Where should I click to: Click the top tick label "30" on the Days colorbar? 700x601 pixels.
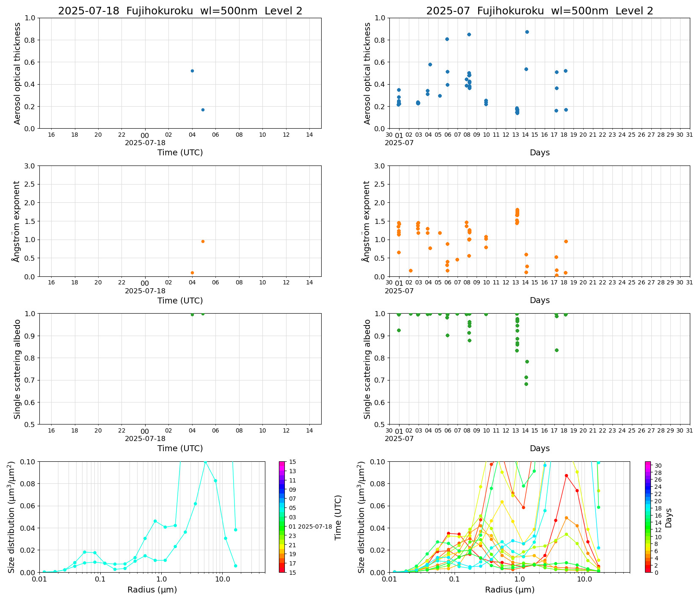658,466
